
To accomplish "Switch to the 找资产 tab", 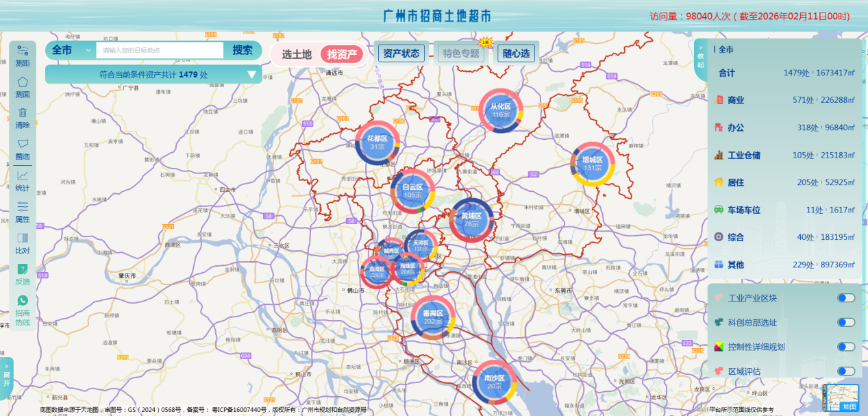I will pyautogui.click(x=342, y=54).
